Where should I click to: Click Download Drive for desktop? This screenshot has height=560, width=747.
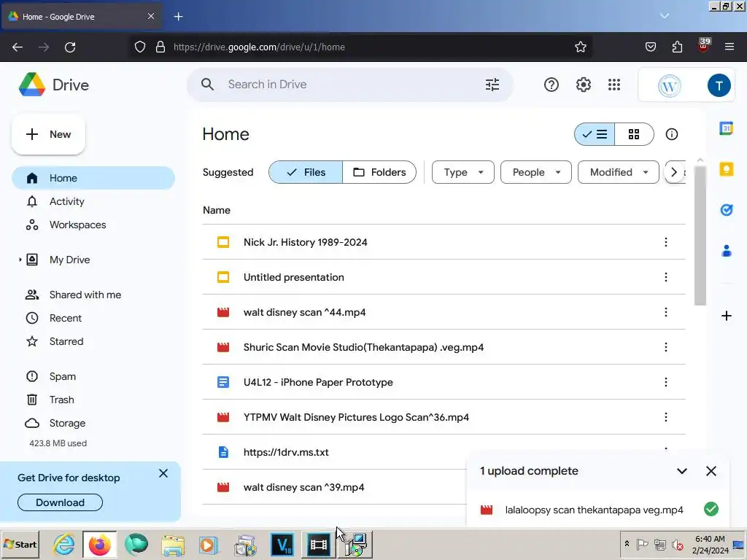pos(60,502)
